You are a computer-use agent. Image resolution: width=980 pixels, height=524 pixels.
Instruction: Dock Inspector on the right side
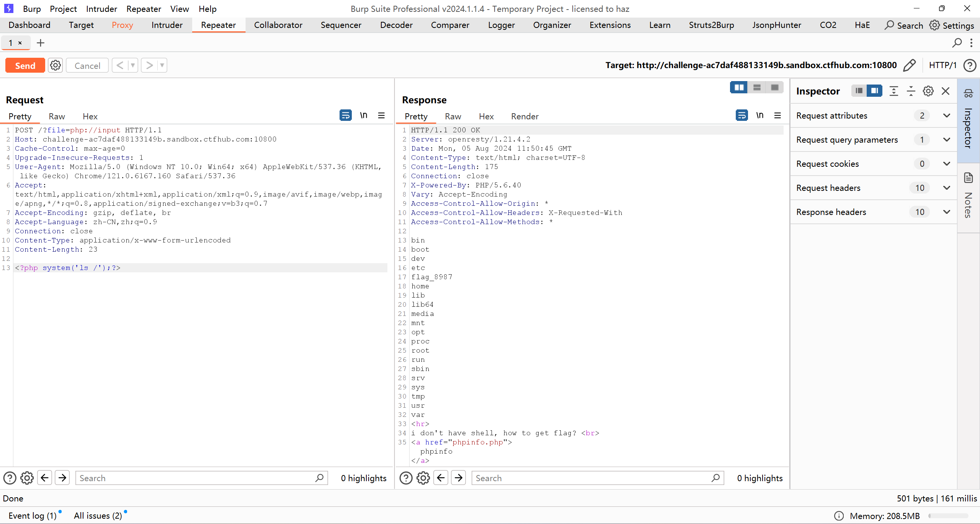click(x=875, y=91)
